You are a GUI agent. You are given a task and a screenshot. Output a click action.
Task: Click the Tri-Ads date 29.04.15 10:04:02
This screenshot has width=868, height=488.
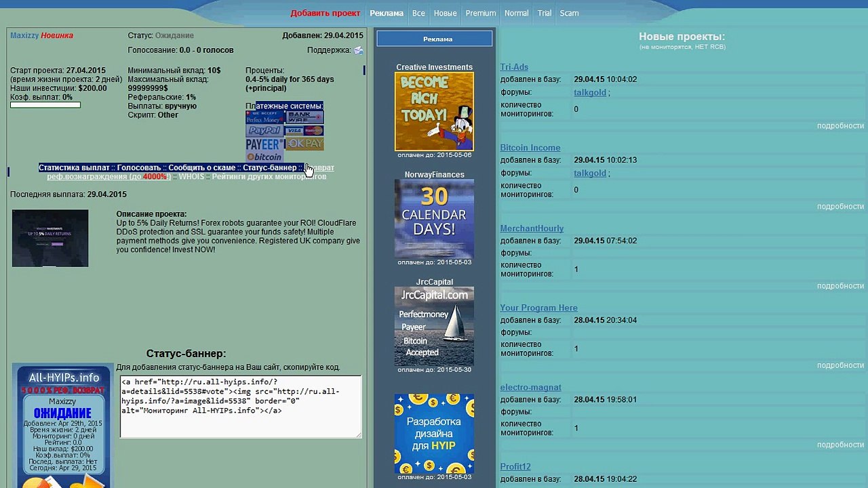[x=606, y=79]
